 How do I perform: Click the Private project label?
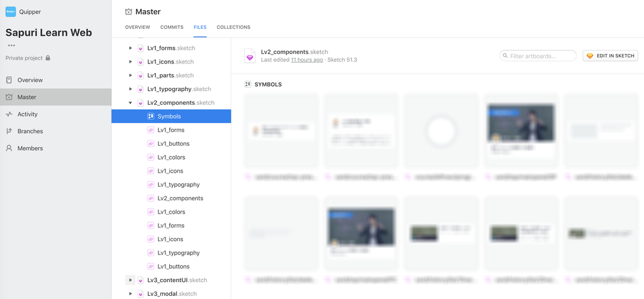pos(25,58)
